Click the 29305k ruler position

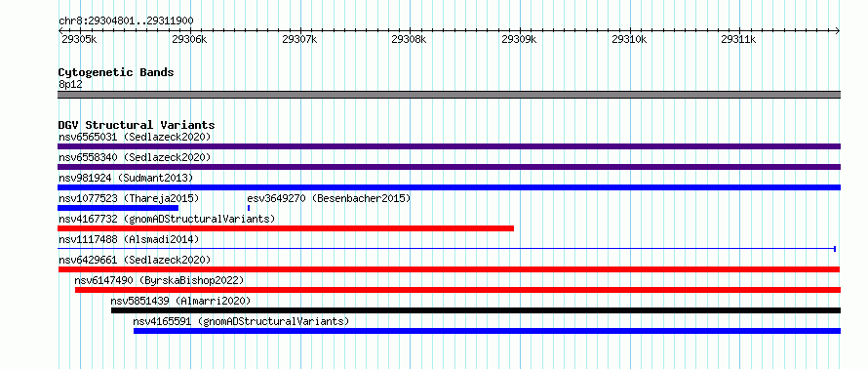point(79,39)
